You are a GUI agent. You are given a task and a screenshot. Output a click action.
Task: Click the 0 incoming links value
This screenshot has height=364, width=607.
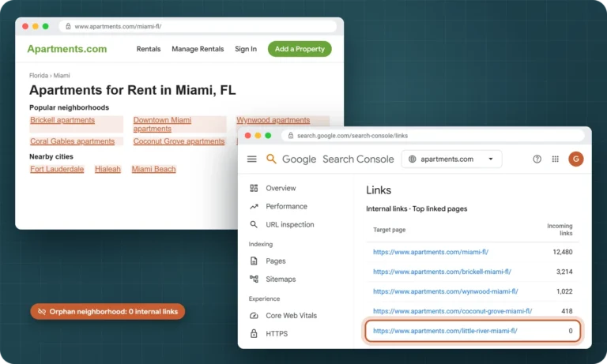(x=570, y=331)
